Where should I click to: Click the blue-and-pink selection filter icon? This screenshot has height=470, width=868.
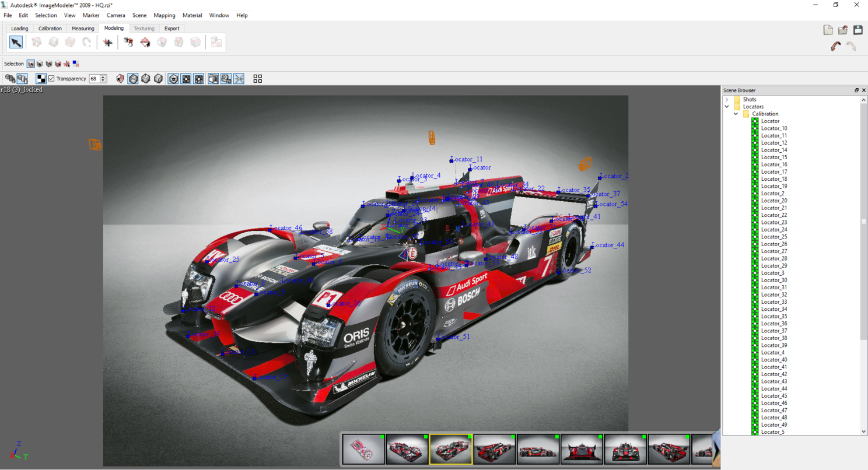[x=76, y=64]
